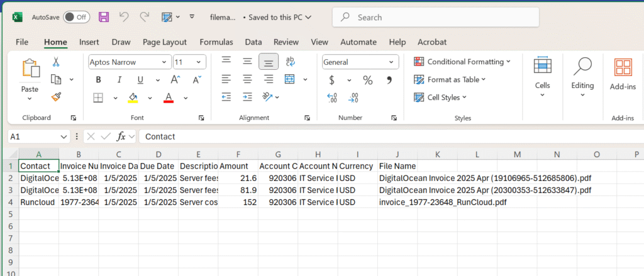This screenshot has width=644, height=276.
Task: Increase font size with larger A
Action: tap(176, 80)
